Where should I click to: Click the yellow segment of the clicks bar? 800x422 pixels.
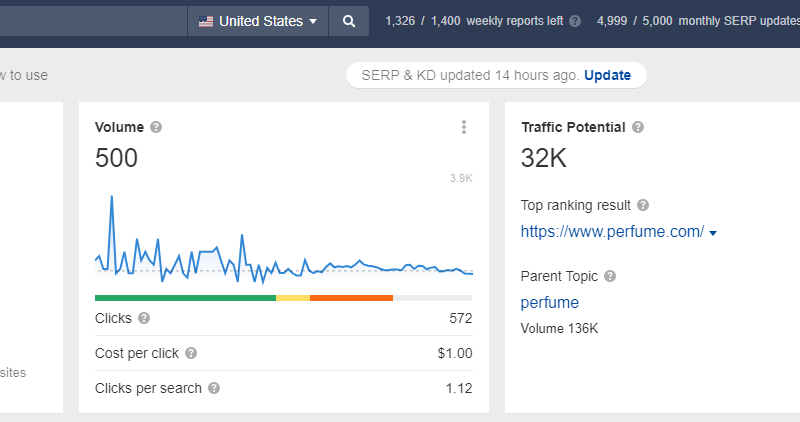click(293, 297)
